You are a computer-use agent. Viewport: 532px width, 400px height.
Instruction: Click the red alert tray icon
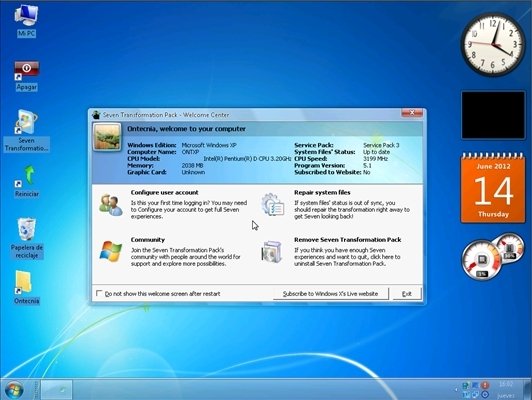(x=485, y=385)
